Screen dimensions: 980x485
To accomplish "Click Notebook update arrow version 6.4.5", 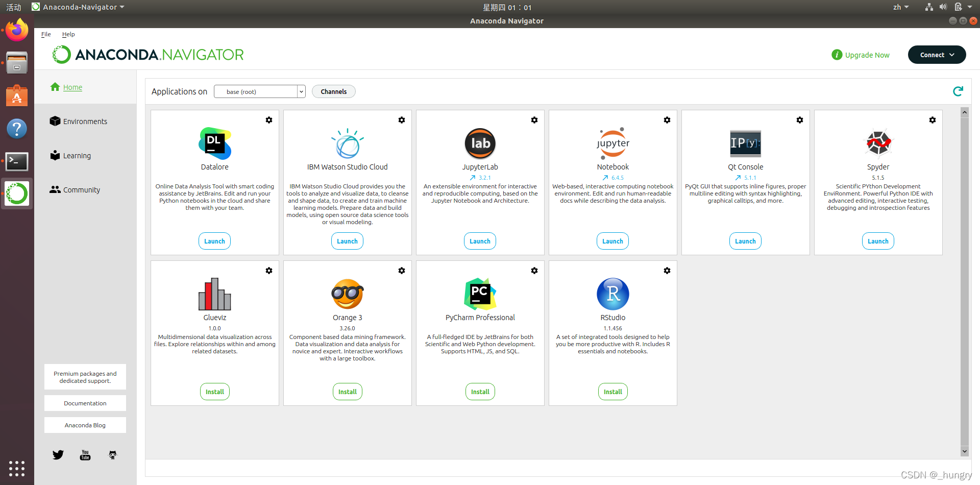I will pyautogui.click(x=605, y=178).
